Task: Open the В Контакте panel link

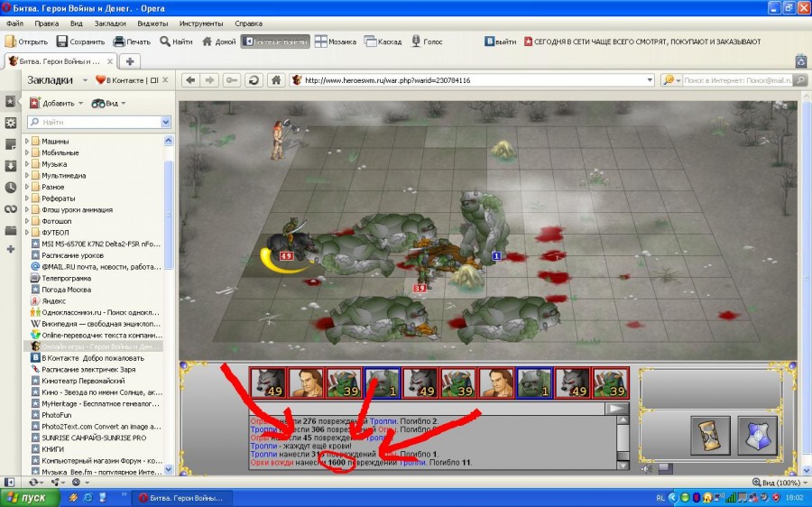Action: 120,80
